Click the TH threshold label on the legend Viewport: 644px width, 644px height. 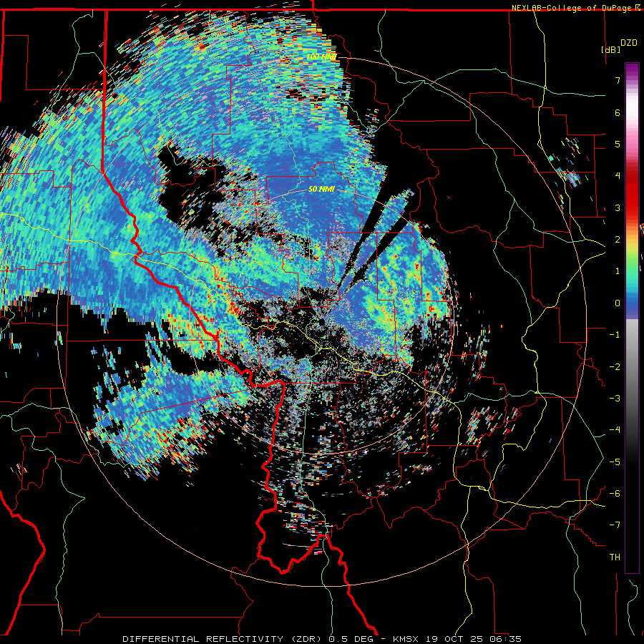[615, 557]
